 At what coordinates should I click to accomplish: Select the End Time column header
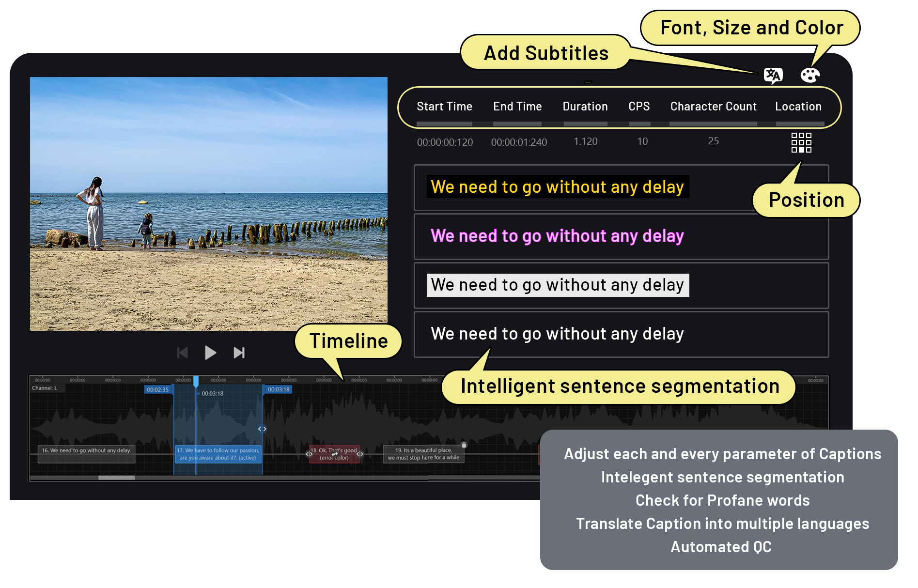[517, 107]
